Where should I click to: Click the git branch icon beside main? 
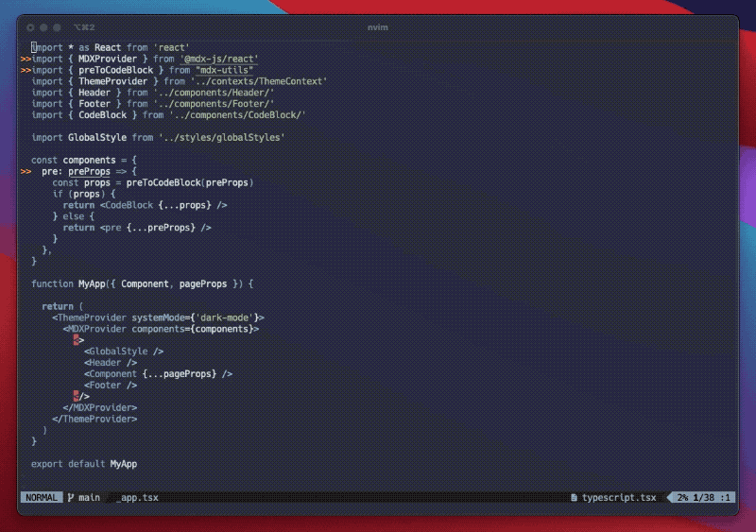70,497
